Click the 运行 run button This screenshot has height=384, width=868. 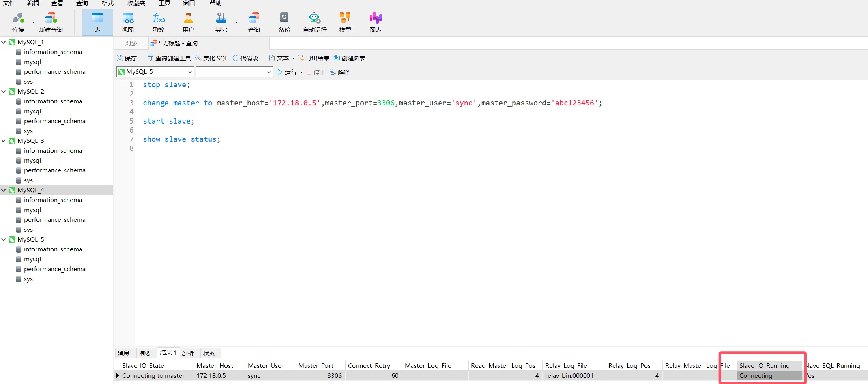tap(287, 72)
